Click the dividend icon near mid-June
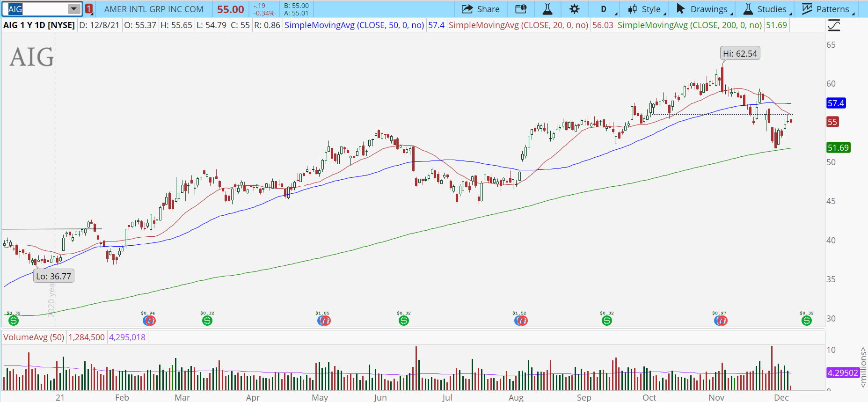 tap(404, 321)
